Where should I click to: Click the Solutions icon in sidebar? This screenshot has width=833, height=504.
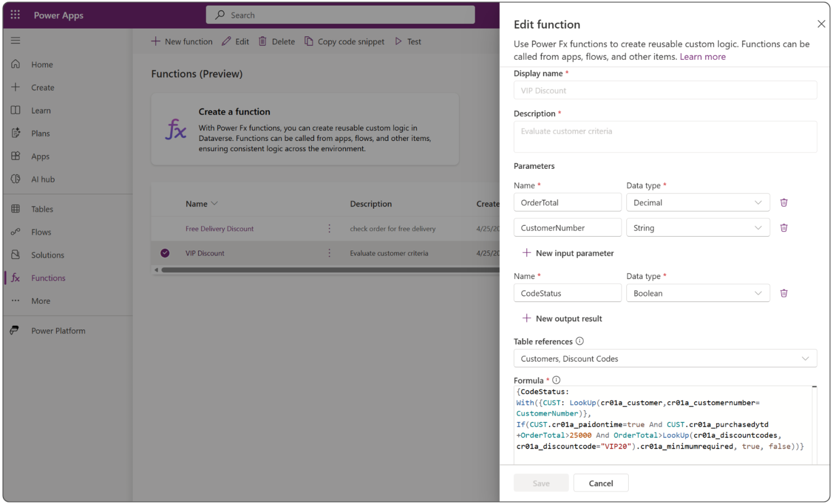click(x=16, y=254)
